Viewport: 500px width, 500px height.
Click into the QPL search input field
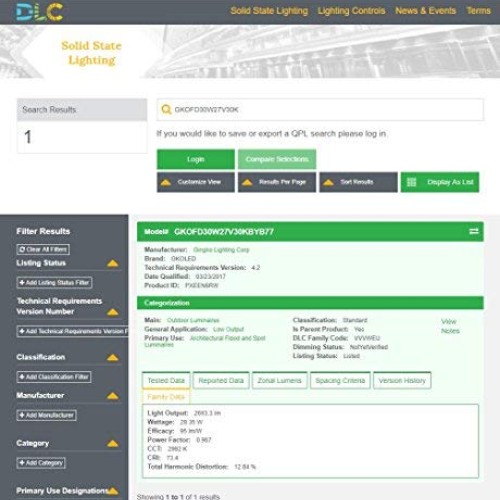click(320, 109)
